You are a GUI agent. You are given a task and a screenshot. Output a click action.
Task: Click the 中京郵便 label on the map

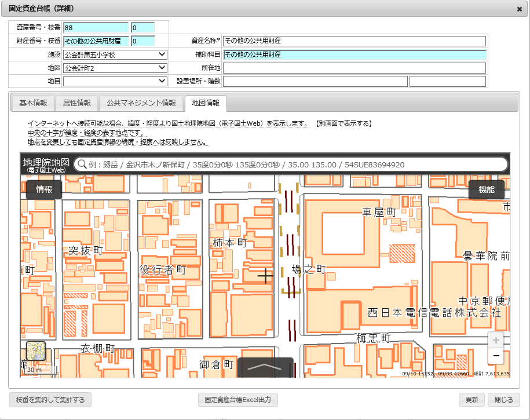(484, 301)
